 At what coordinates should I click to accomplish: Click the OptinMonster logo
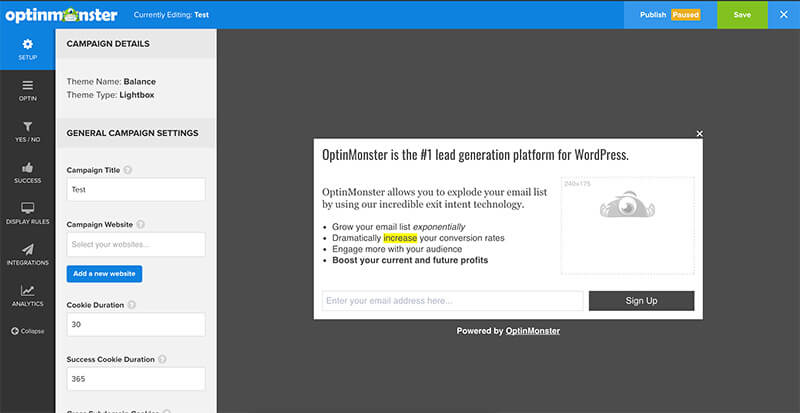(62, 15)
